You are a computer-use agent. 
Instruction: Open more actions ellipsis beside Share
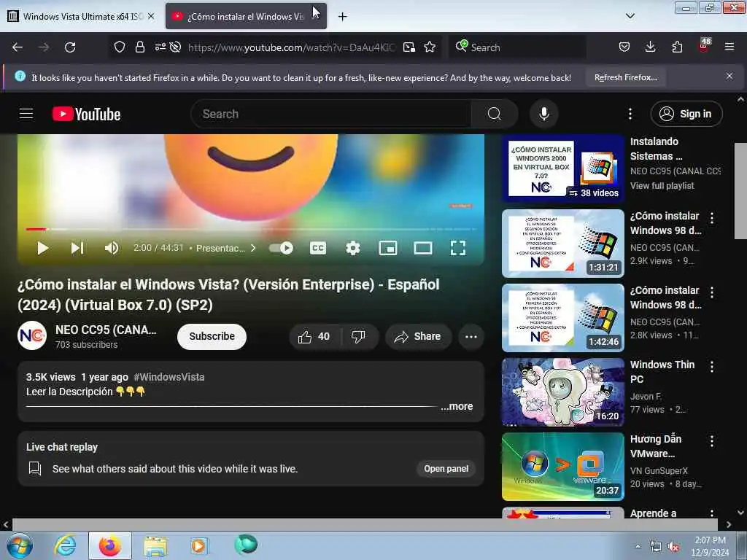click(x=471, y=337)
